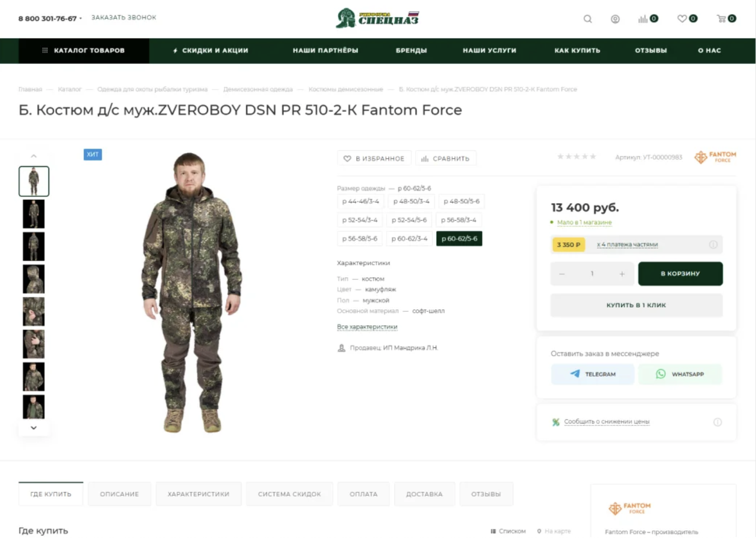Viewport: 756px width, 538px height.
Task: Open the site search magnifier
Action: (587, 19)
